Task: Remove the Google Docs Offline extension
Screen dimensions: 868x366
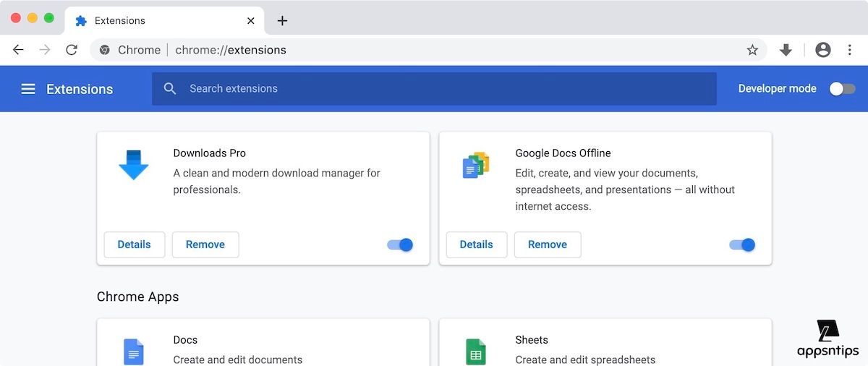Action: [547, 245]
